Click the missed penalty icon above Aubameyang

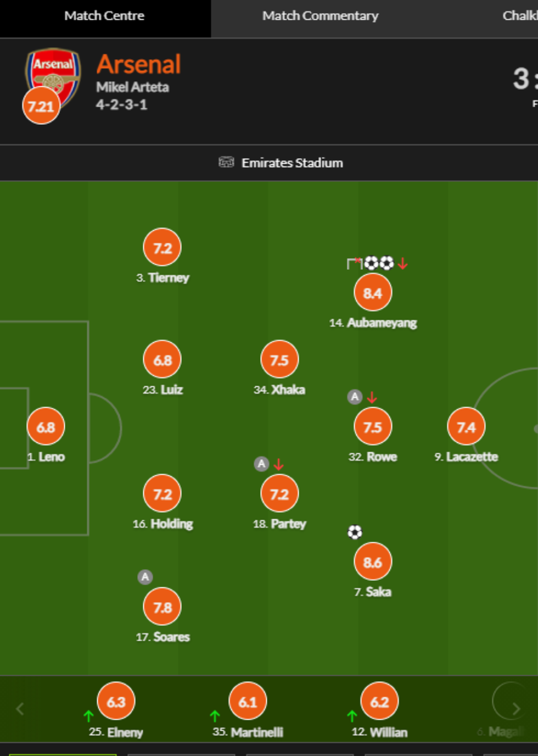tap(354, 263)
